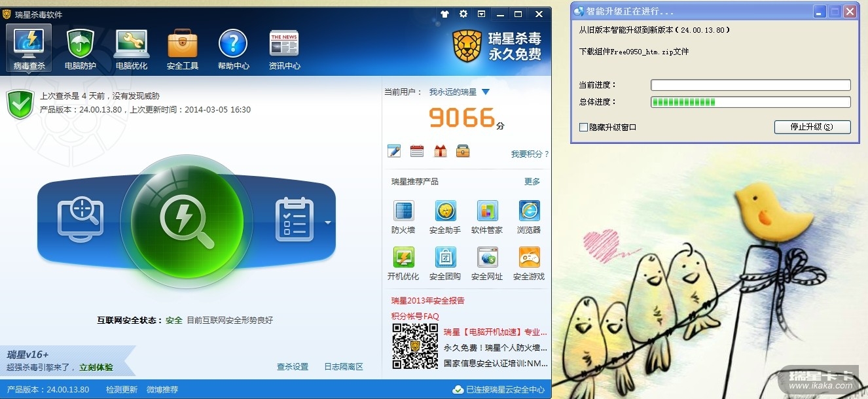Click 更多 to see more products
868x399 pixels.
click(x=532, y=182)
